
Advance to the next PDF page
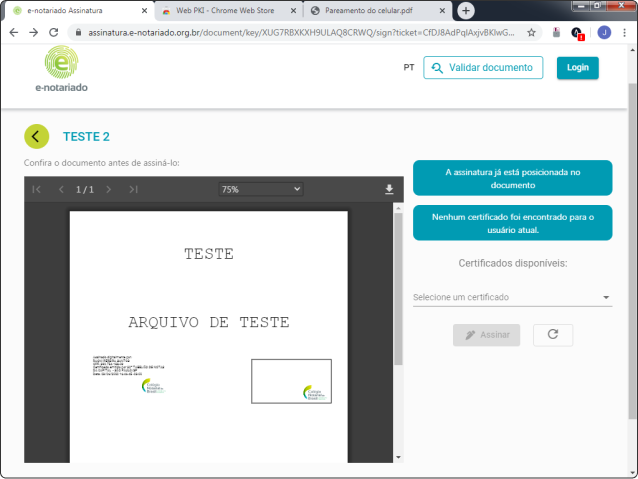109,189
